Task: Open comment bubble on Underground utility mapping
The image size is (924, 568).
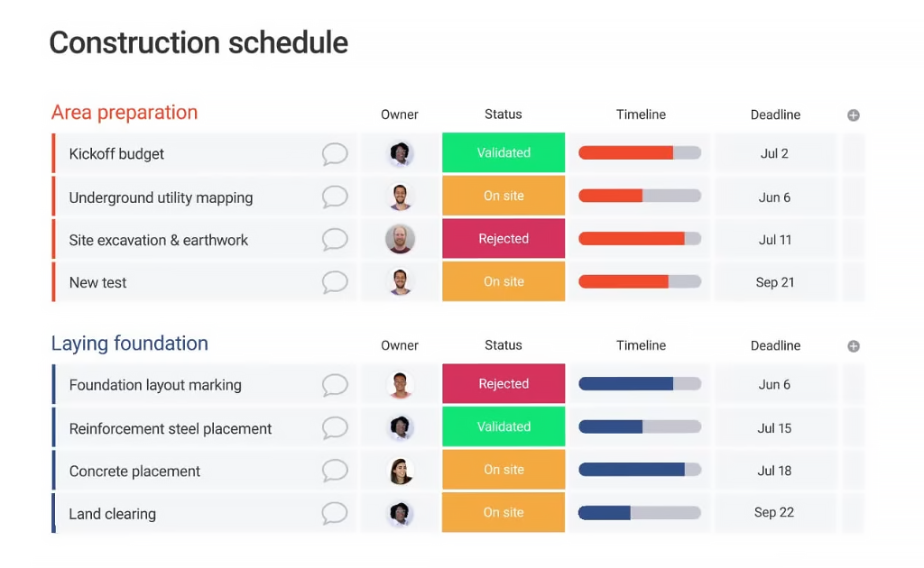Action: tap(335, 197)
